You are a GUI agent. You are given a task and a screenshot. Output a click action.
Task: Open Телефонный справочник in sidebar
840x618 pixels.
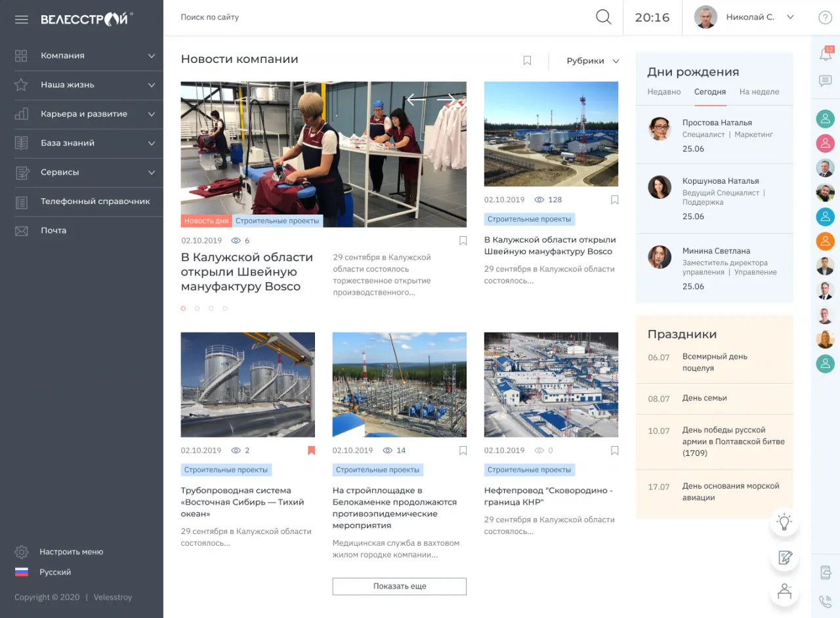(95, 201)
